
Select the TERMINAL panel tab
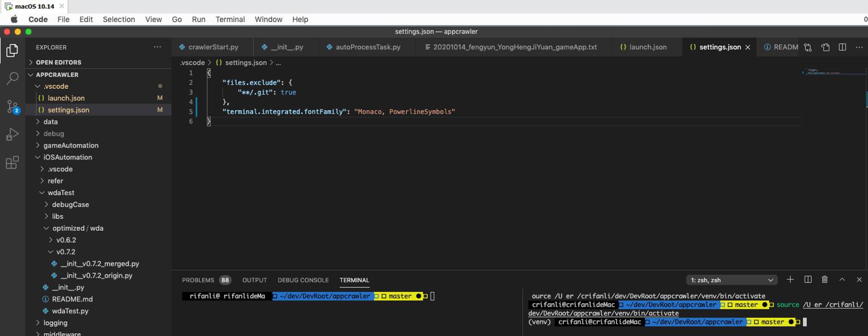(354, 280)
